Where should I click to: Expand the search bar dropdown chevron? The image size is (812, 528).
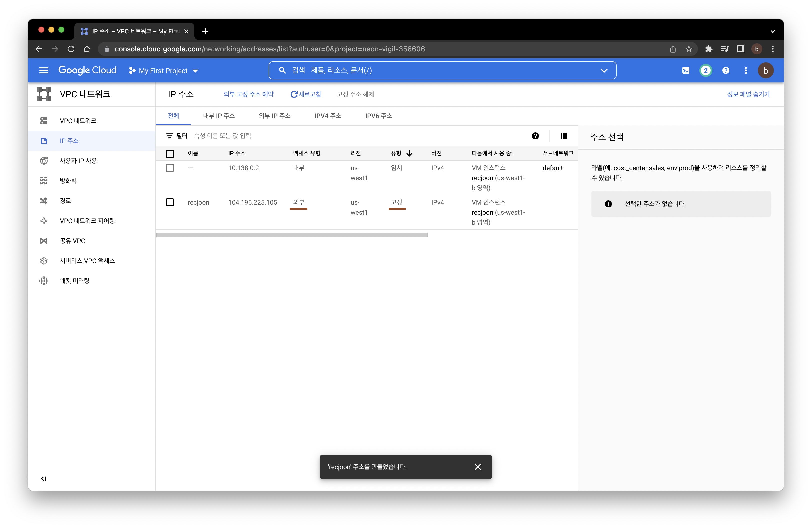click(604, 70)
